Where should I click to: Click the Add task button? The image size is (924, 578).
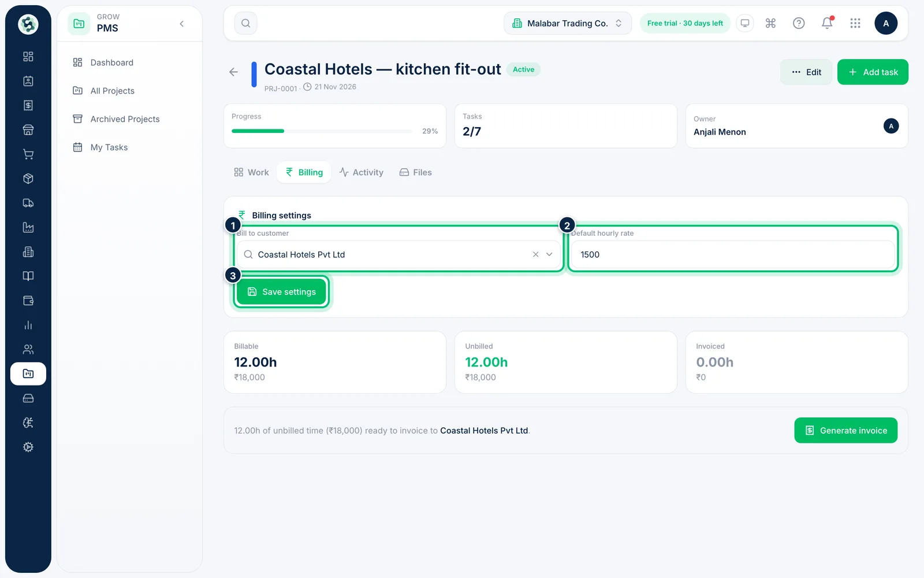873,72
